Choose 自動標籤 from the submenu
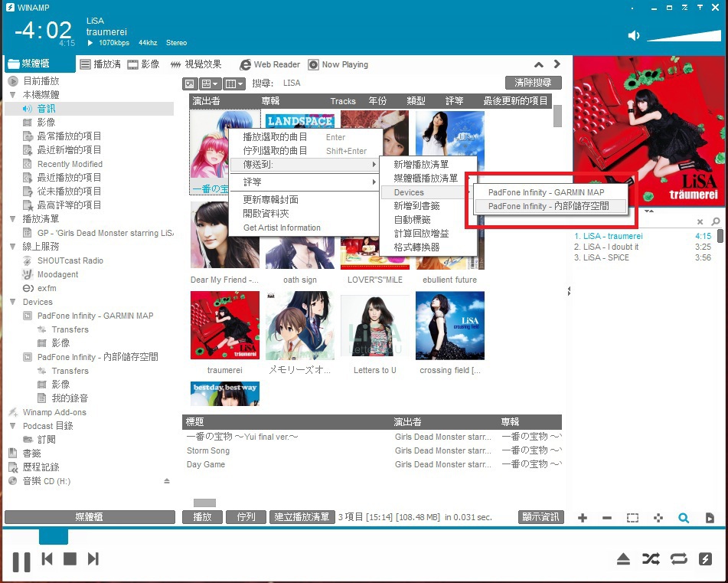The image size is (728, 583). [428, 220]
